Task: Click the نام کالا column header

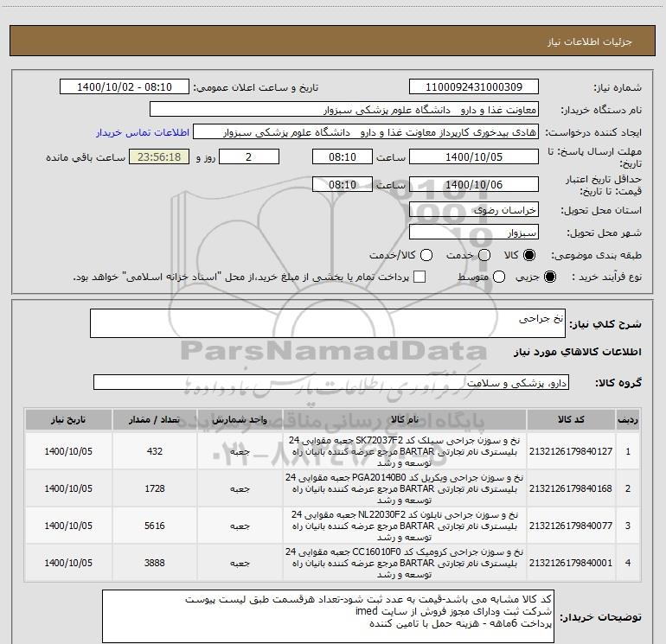Action: pos(405,419)
